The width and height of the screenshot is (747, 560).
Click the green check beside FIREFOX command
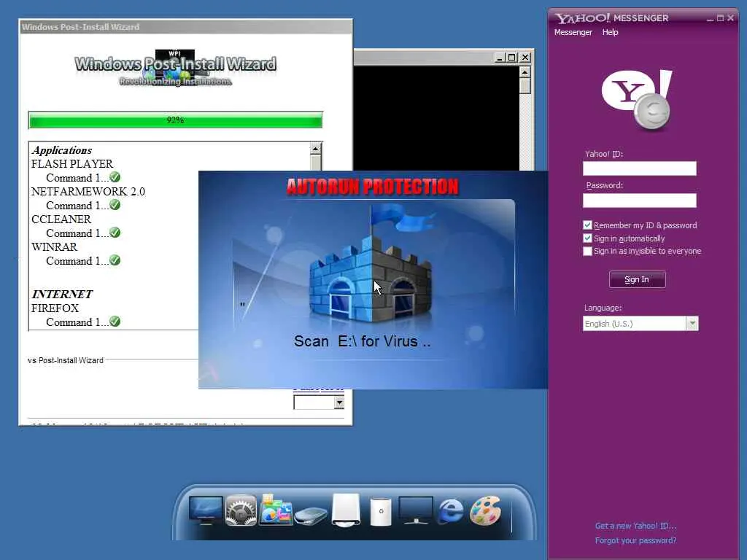[115, 322]
